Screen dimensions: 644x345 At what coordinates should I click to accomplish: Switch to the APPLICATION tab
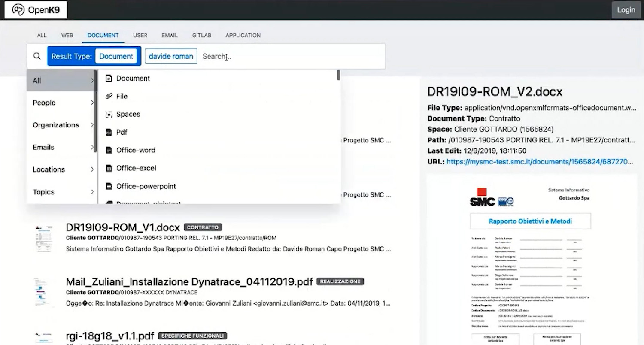click(x=243, y=35)
